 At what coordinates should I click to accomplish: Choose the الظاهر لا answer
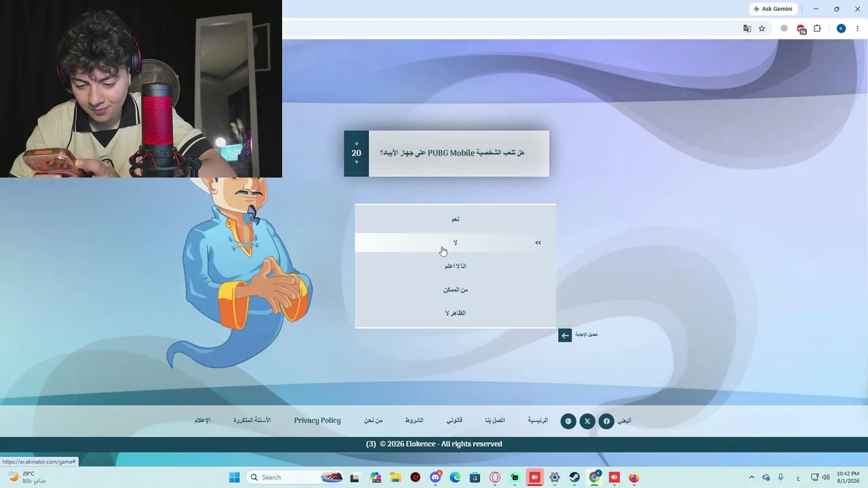pos(455,313)
